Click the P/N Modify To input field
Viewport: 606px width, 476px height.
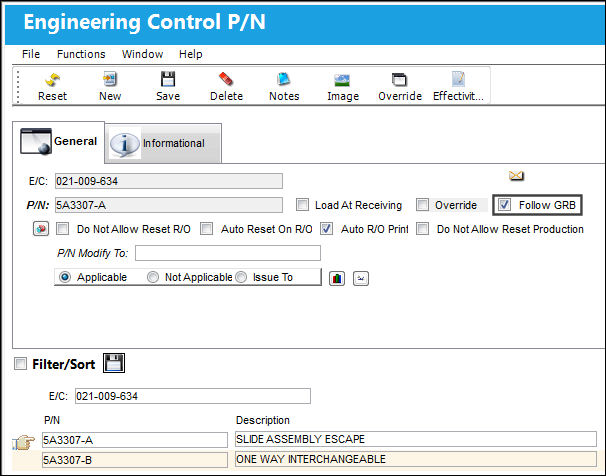(x=228, y=253)
